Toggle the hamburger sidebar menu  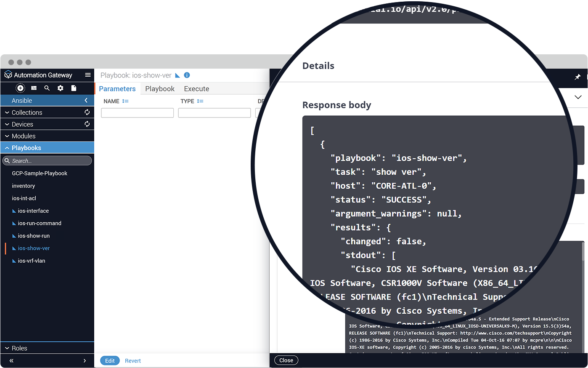coord(87,75)
